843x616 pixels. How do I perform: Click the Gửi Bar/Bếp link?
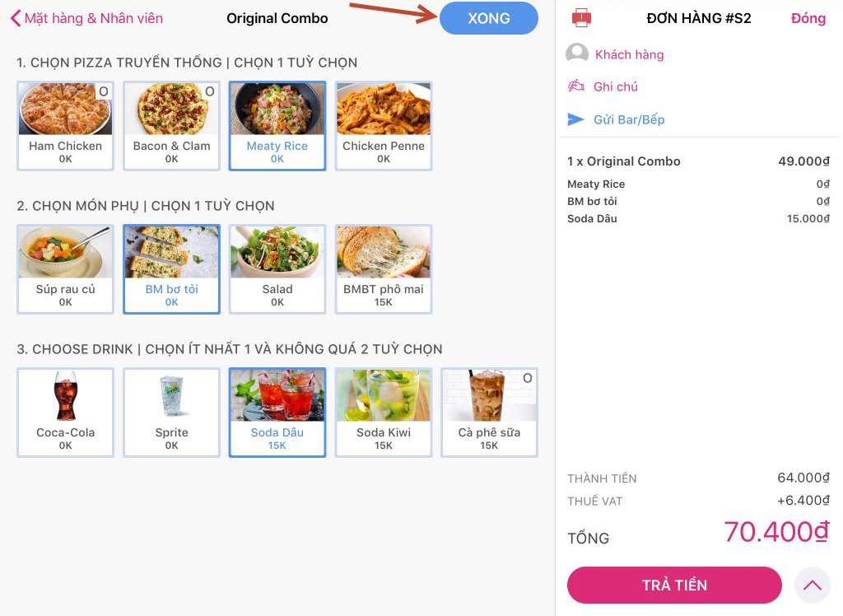629,119
